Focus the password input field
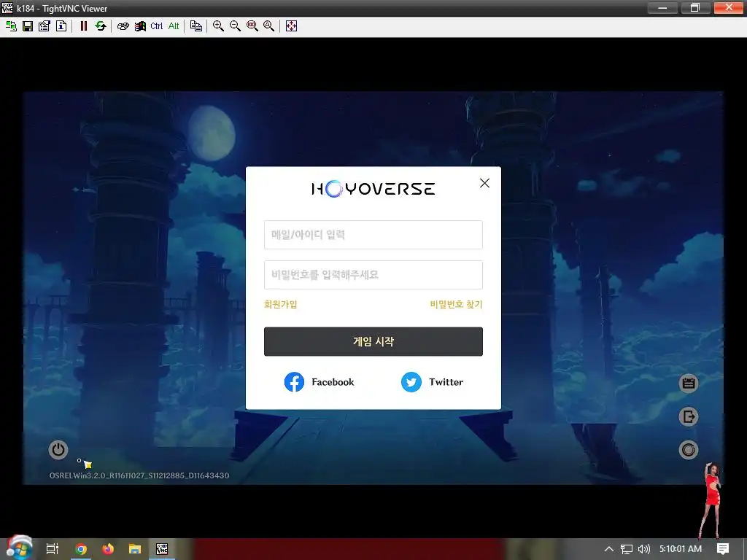747x560 pixels. [x=373, y=275]
